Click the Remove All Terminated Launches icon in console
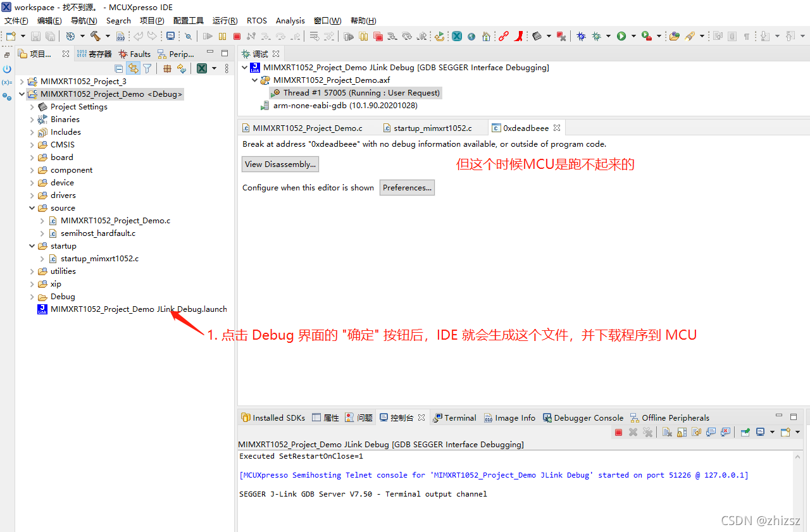Image resolution: width=810 pixels, height=532 pixels. (647, 432)
